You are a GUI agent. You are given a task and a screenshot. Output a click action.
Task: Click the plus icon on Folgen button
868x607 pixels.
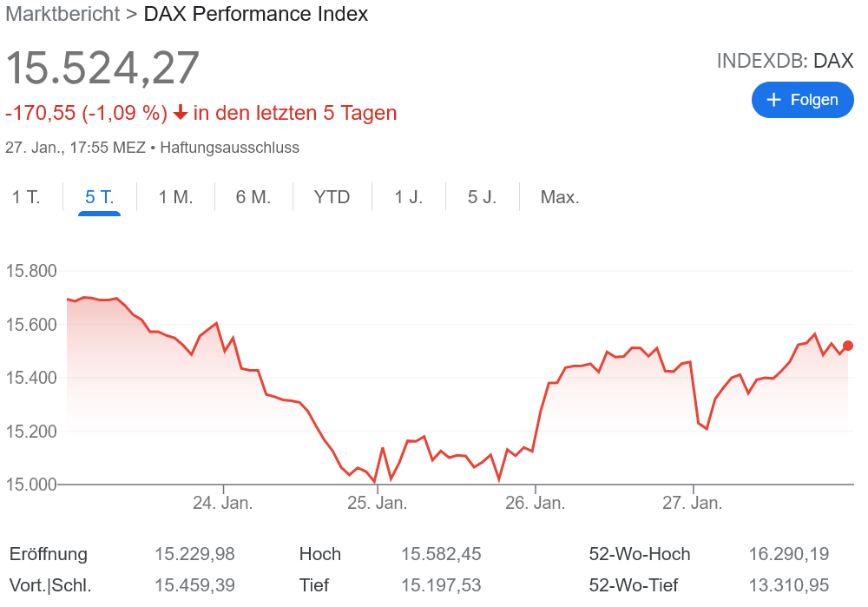click(775, 100)
